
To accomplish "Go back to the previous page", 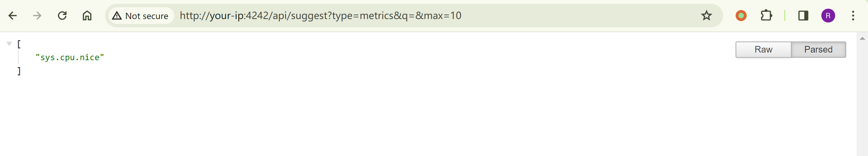I will 13,16.
